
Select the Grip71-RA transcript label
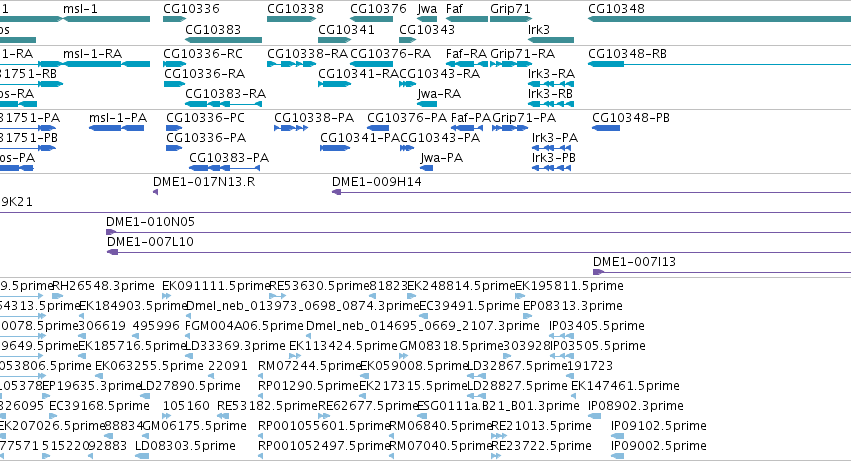523,54
